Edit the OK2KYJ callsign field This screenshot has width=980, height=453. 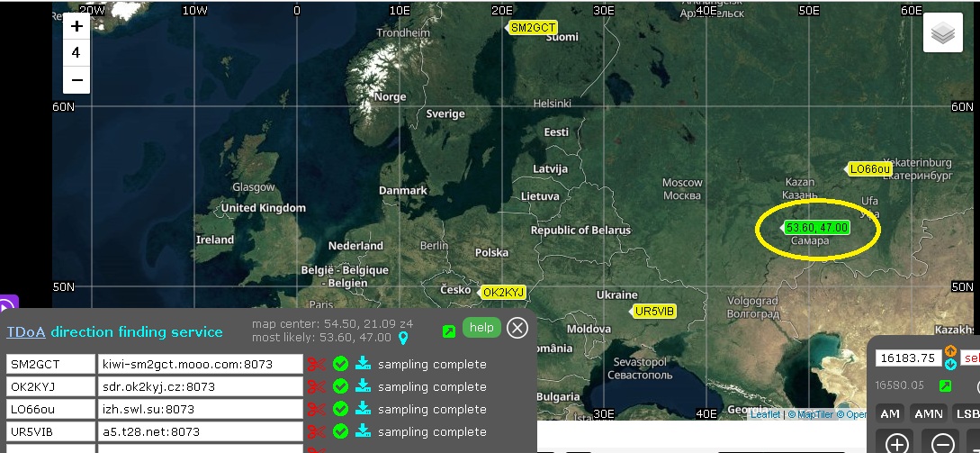click(50, 386)
